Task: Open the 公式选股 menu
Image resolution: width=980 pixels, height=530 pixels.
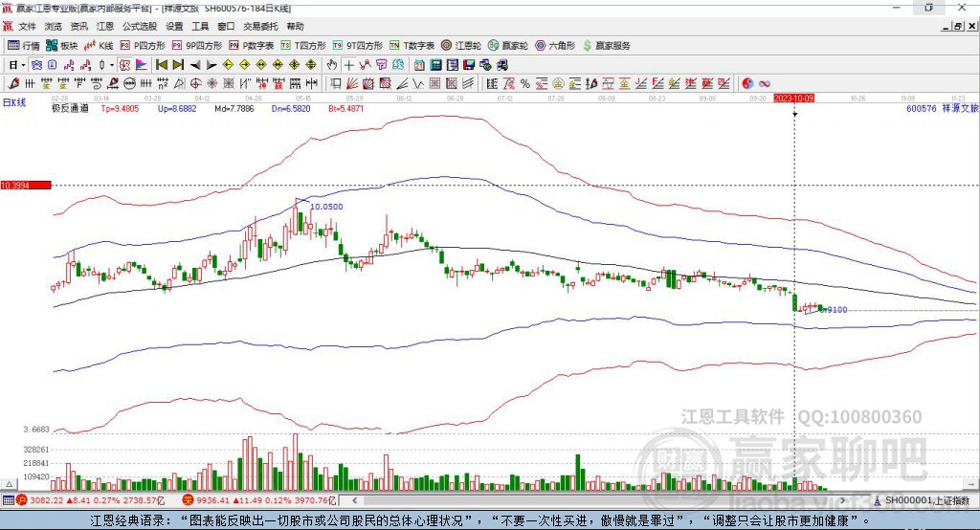Action: (140, 26)
